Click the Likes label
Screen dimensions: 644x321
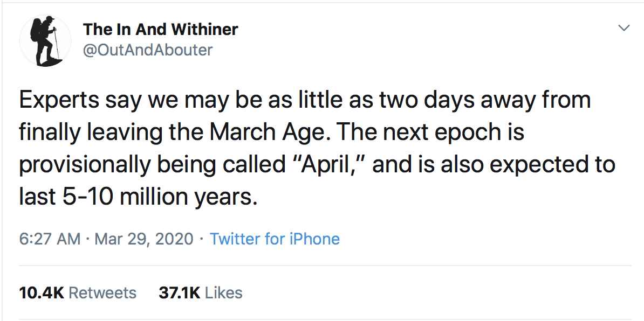224,292
